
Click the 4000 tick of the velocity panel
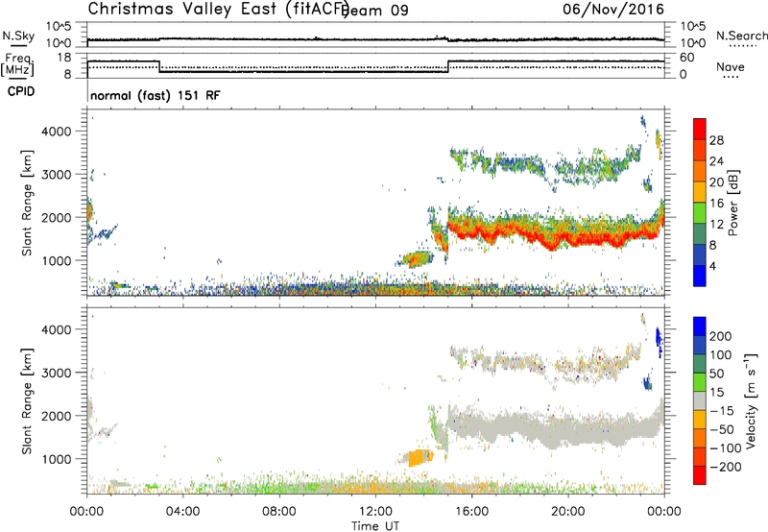point(56,329)
